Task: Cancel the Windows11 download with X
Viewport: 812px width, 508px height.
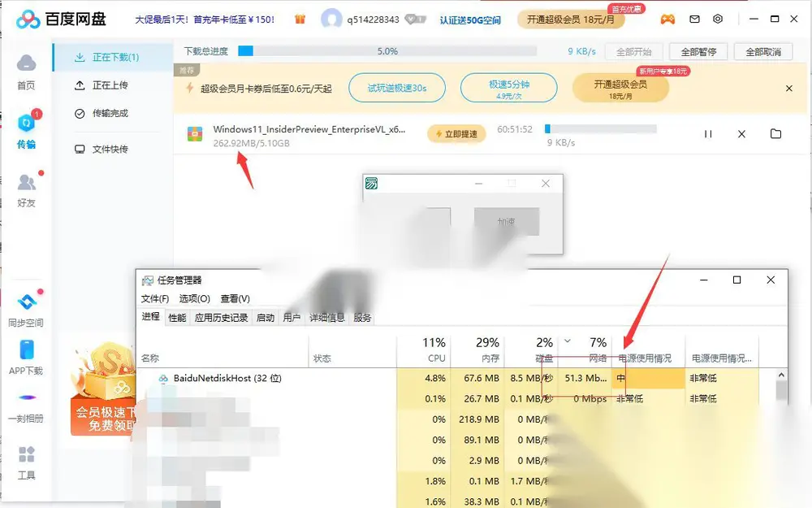Action: click(741, 134)
